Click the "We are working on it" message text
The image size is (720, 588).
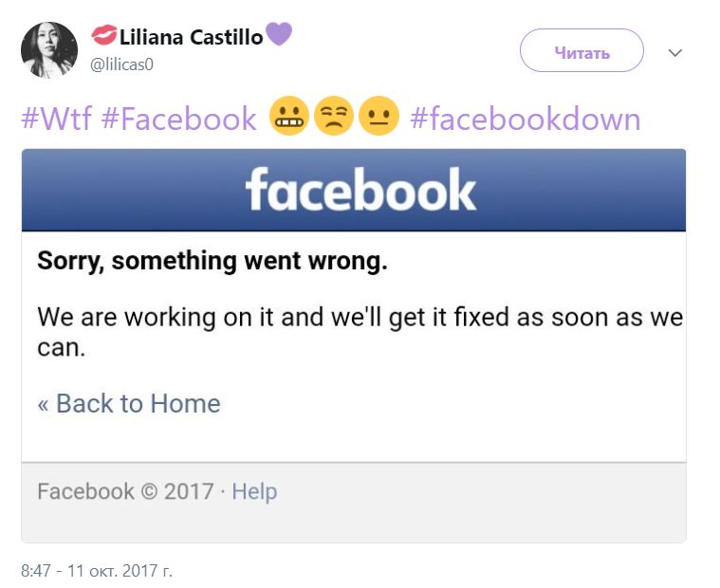(360, 331)
